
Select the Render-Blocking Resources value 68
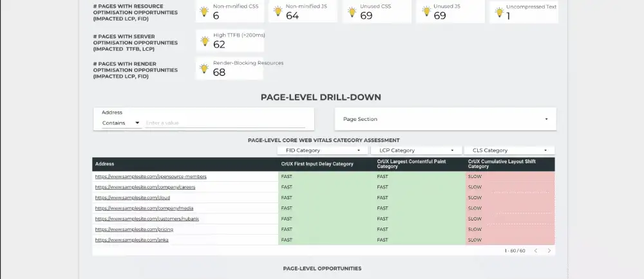219,73
